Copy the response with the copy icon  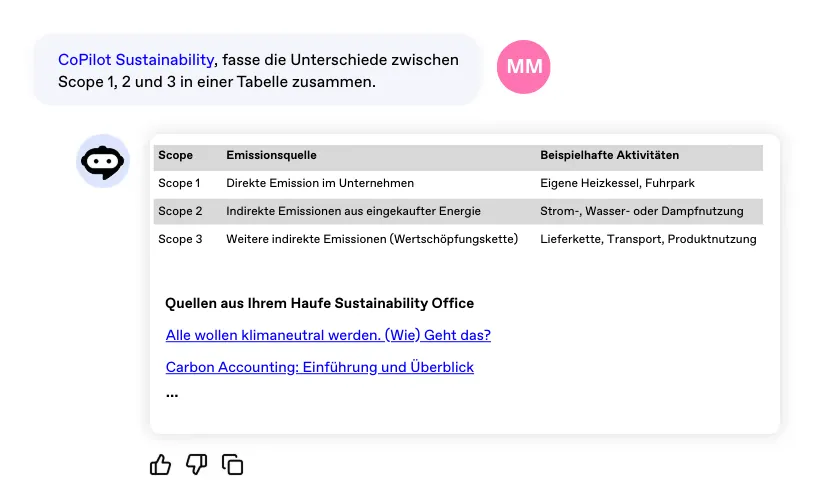(232, 464)
